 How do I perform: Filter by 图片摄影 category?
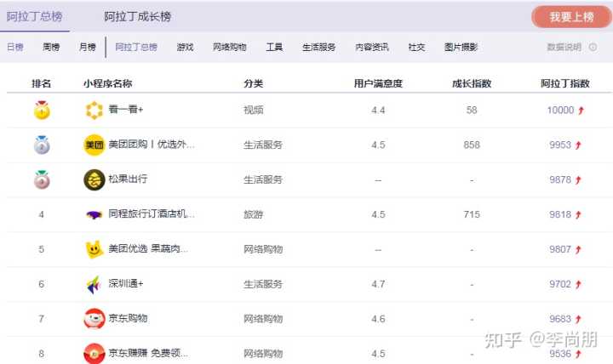click(461, 48)
